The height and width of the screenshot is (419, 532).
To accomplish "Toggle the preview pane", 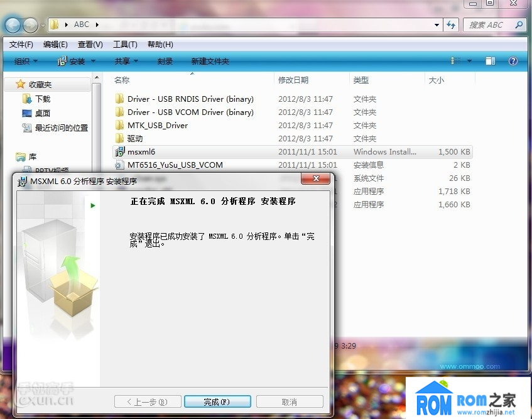I will pyautogui.click(x=491, y=61).
